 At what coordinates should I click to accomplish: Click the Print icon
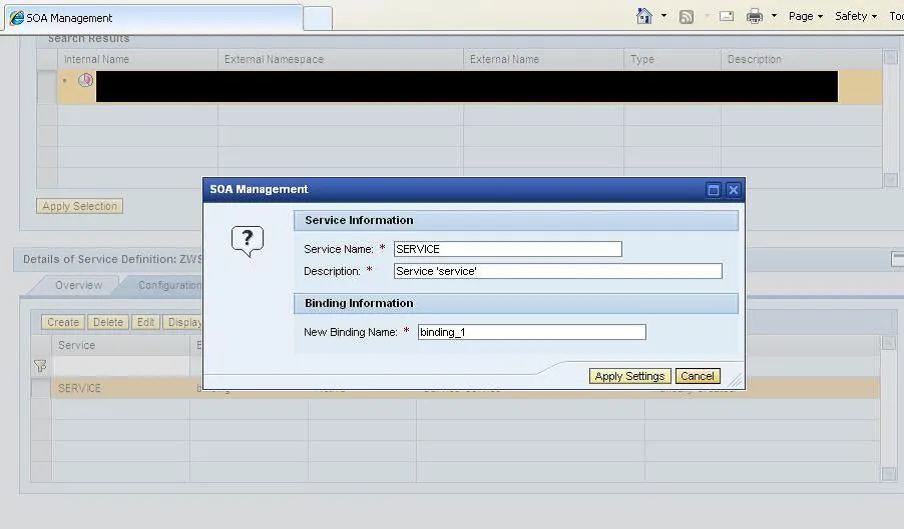pos(754,16)
